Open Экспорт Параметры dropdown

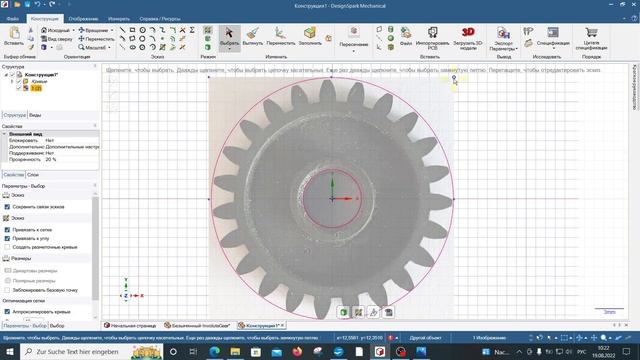pos(503,46)
